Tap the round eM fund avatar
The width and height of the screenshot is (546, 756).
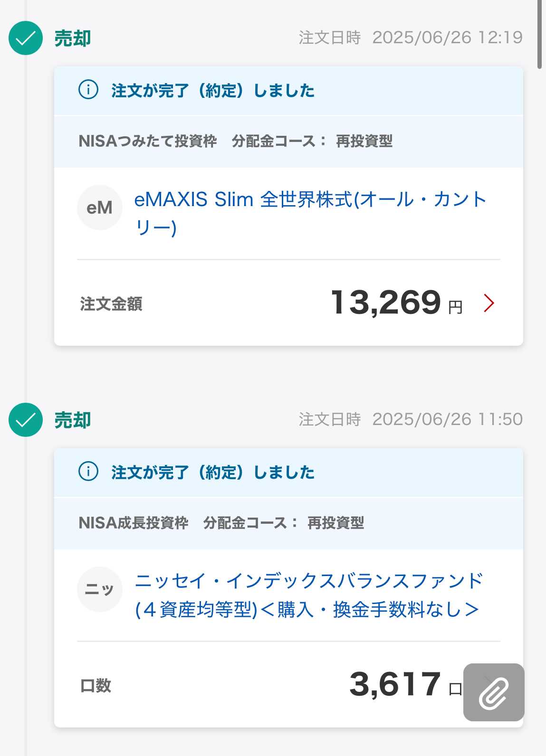tap(100, 208)
